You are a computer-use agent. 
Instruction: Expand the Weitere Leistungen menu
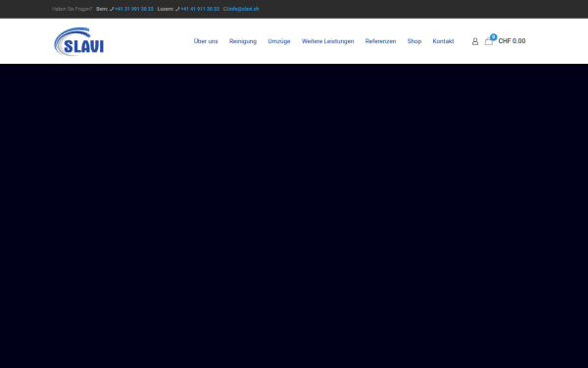[x=327, y=41]
